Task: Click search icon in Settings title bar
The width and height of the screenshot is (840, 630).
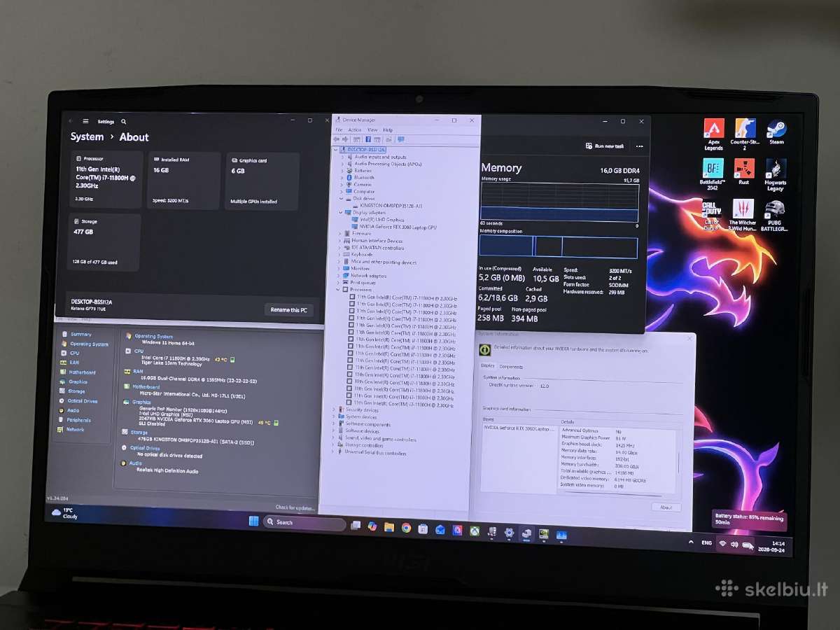Action: 124,121
